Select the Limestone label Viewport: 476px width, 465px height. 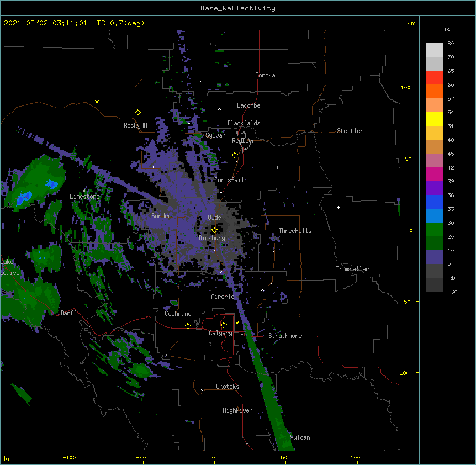point(84,197)
